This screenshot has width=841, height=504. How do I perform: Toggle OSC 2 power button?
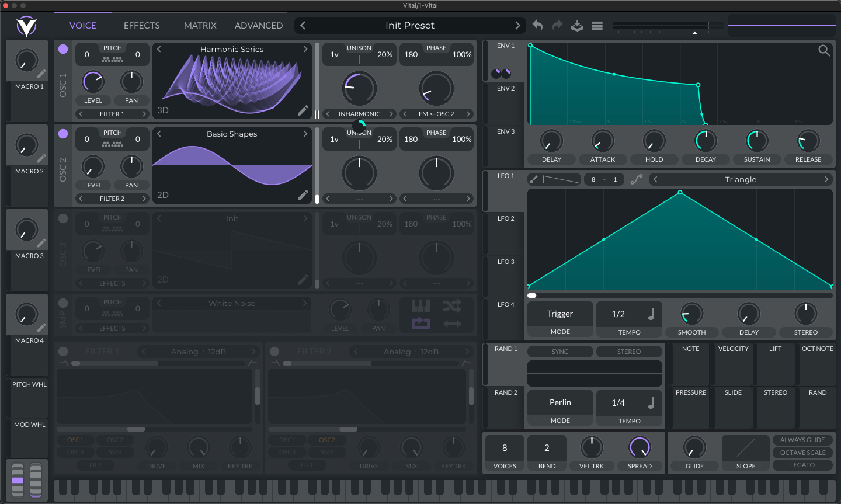pos(63,134)
